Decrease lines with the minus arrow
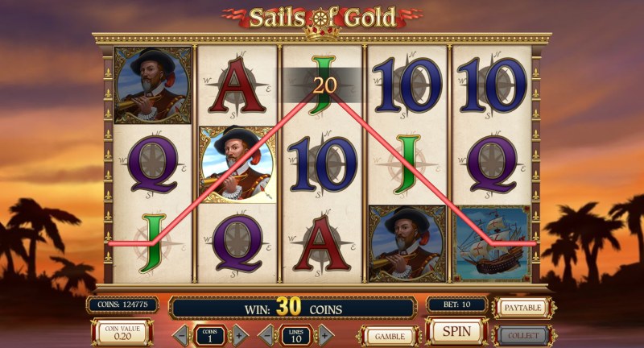The width and height of the screenshot is (644, 348). coord(267,336)
